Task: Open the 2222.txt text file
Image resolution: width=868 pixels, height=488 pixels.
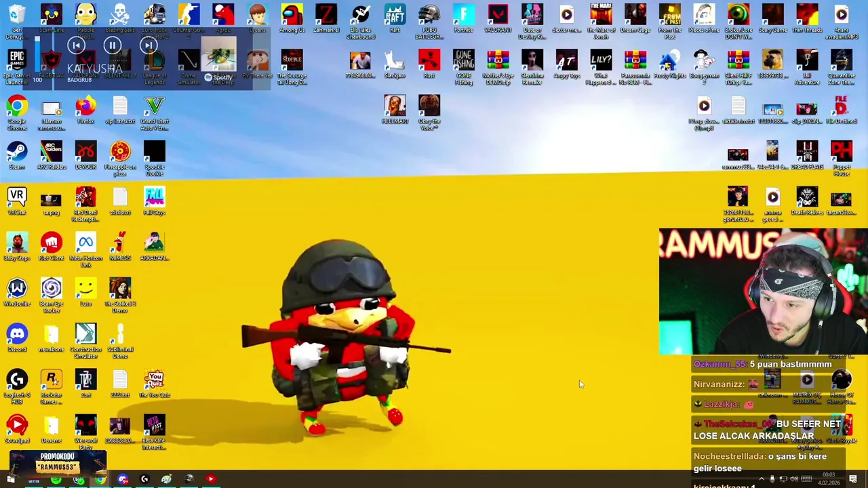Action: 120,384
